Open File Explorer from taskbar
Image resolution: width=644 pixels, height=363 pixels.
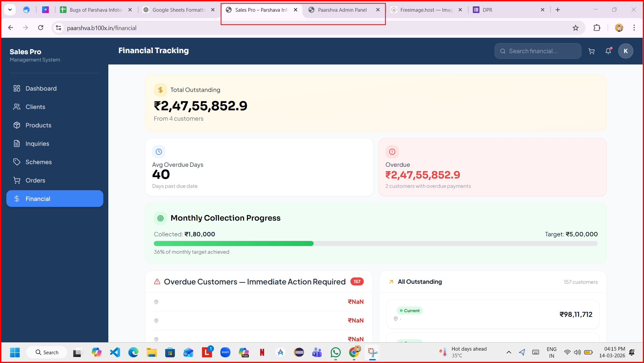pos(151,352)
